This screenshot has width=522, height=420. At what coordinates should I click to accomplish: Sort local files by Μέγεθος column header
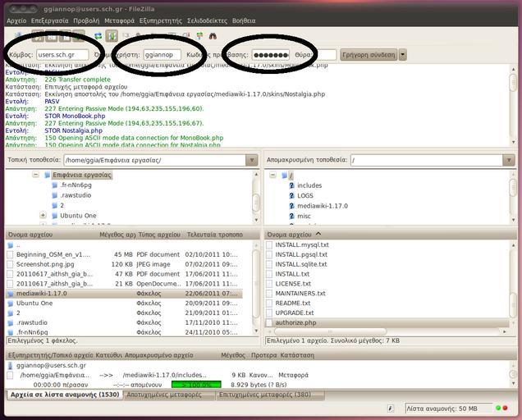pyautogui.click(x=115, y=235)
